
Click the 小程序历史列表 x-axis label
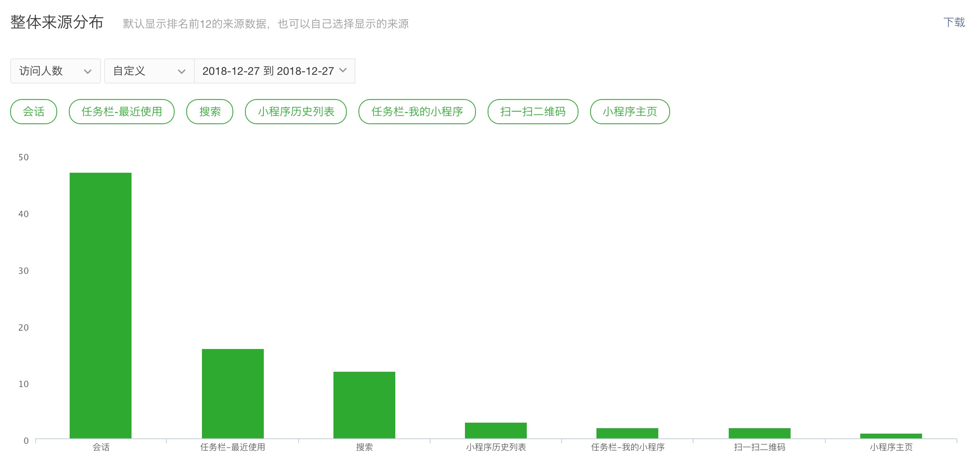(496, 447)
